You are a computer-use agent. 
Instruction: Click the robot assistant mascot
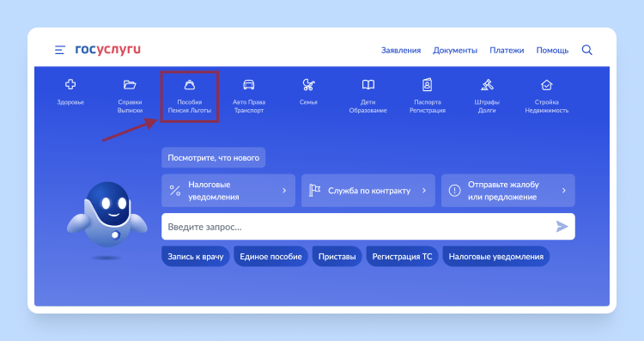click(107, 216)
